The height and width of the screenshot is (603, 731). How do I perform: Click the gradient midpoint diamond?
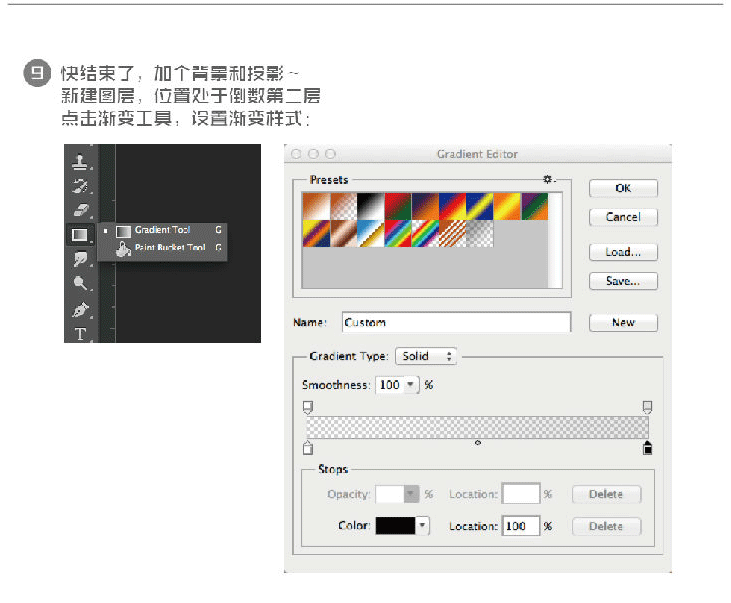coord(477,443)
